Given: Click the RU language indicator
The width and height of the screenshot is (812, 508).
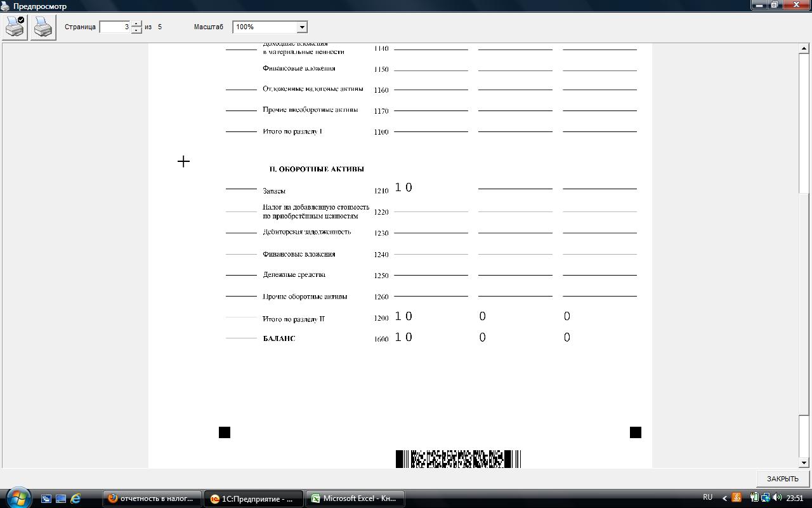Looking at the screenshot, I should click(707, 497).
